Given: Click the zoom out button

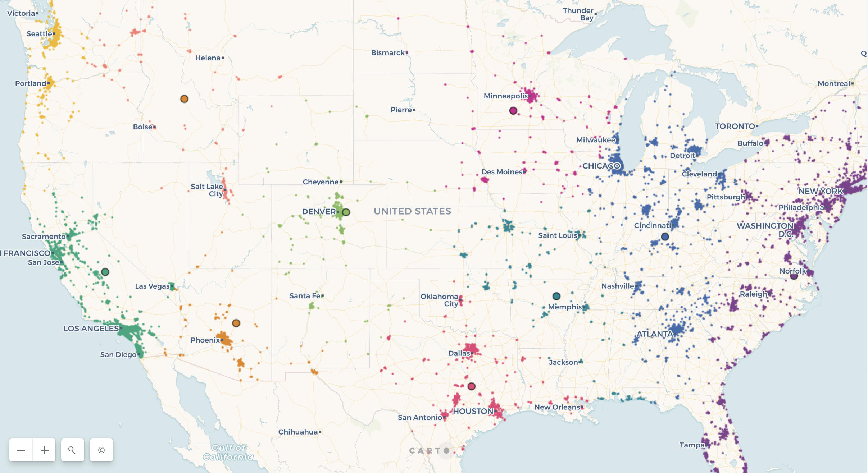Looking at the screenshot, I should tap(21, 450).
